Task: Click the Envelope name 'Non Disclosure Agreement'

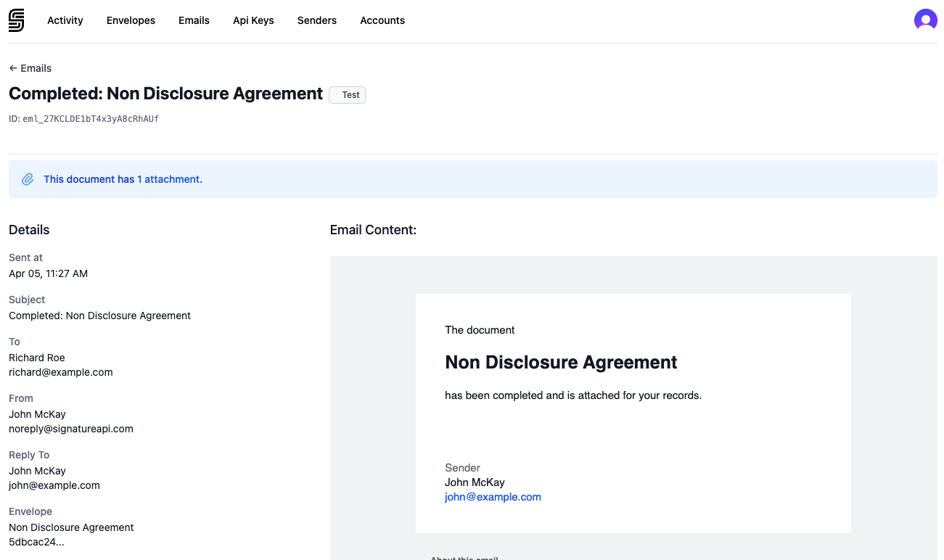Action: (x=71, y=527)
